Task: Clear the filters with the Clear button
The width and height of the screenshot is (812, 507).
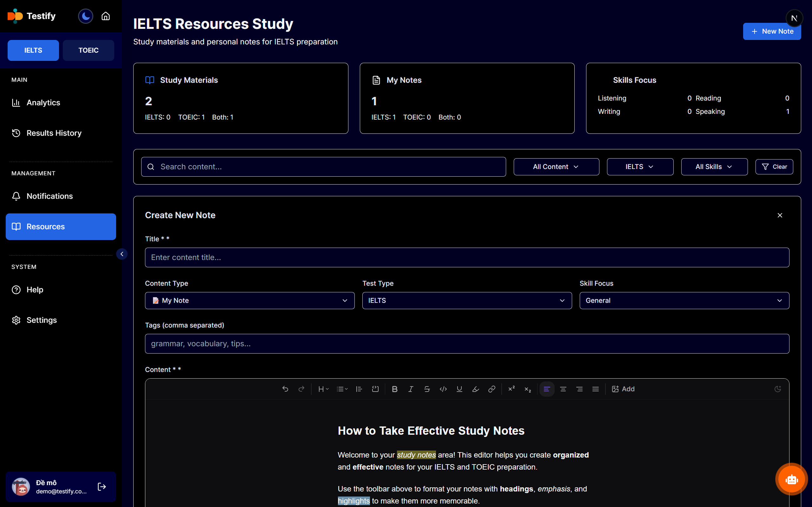Action: 774,167
